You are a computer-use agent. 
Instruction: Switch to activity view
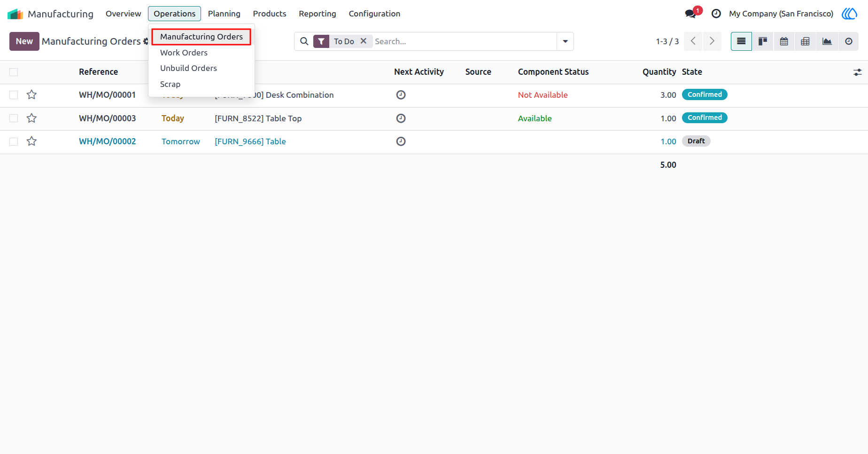849,41
